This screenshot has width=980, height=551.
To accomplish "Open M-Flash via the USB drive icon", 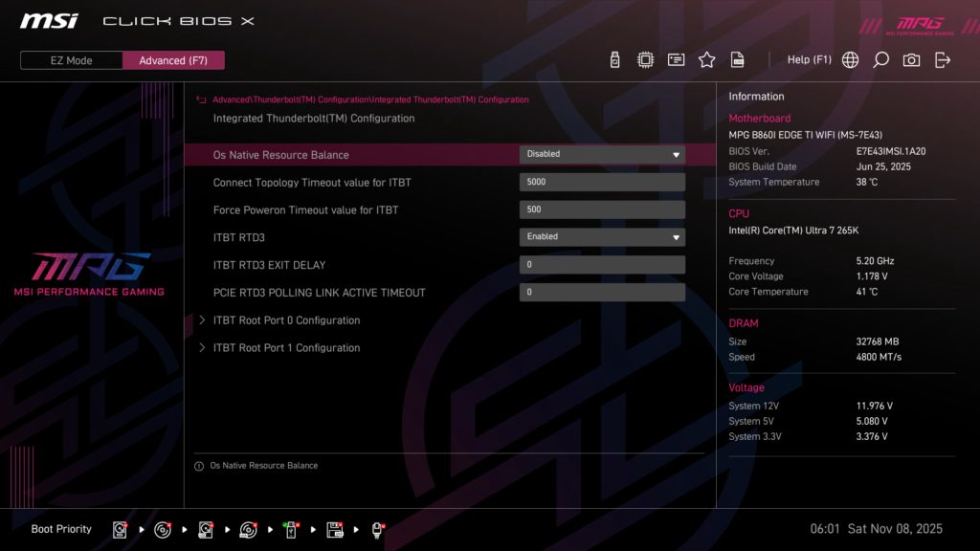I will point(613,58).
